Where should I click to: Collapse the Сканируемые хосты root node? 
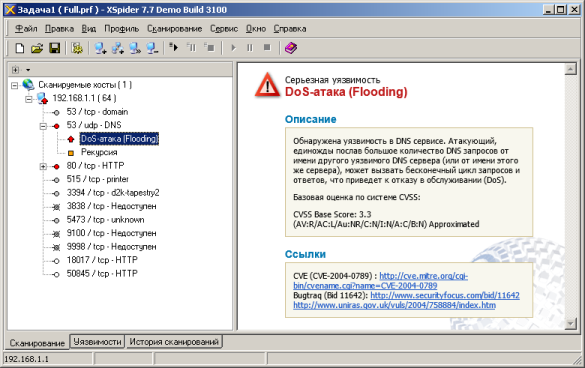[x=14, y=85]
